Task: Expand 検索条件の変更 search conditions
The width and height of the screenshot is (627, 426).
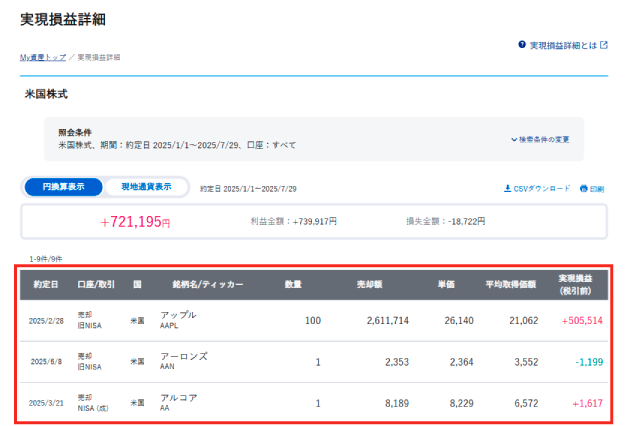Action: tap(544, 140)
